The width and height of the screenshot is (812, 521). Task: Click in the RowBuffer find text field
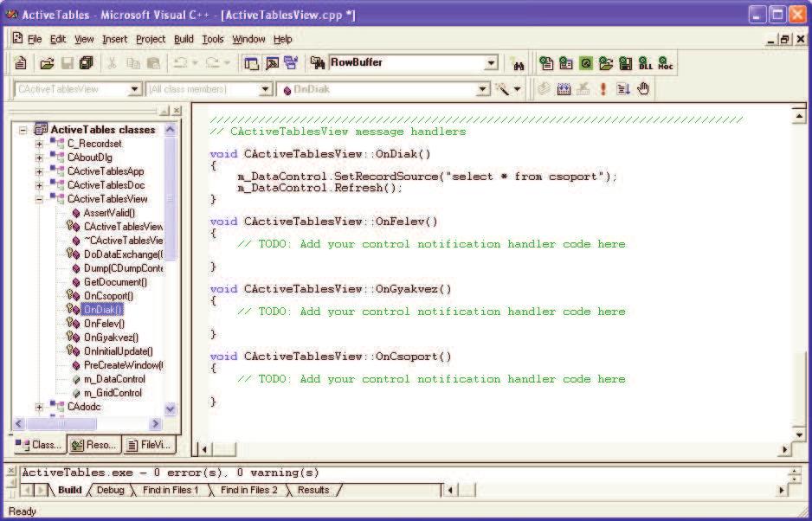(407, 62)
